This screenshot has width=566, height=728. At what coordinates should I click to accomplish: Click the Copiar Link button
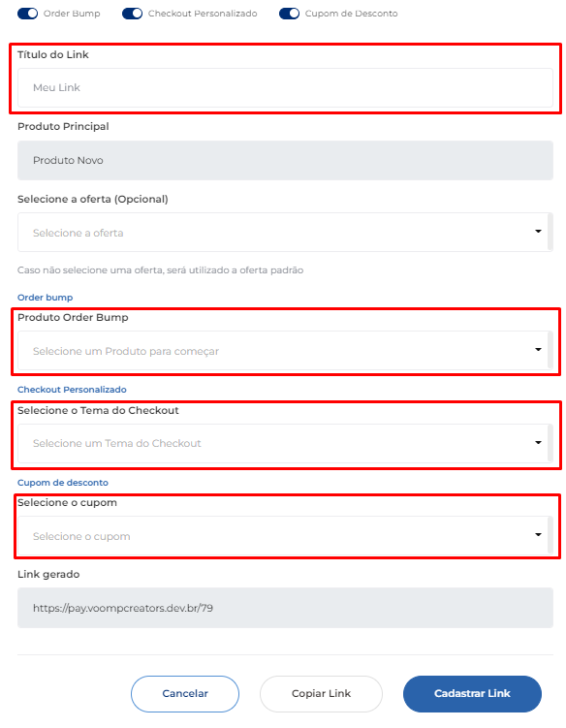click(x=321, y=694)
